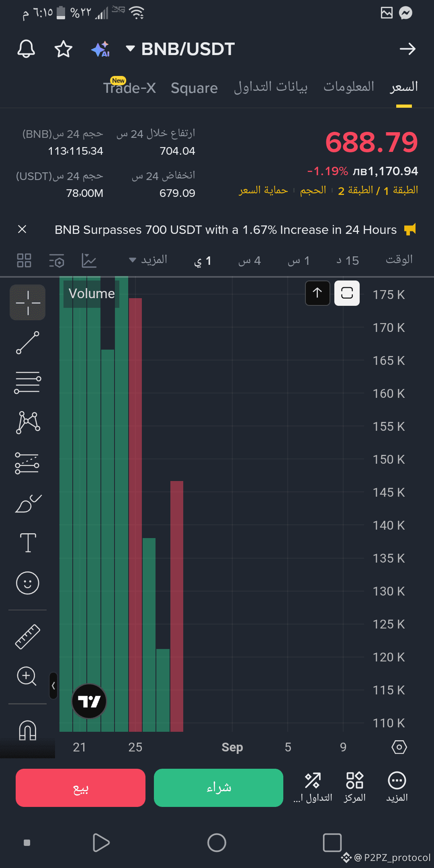Tap the green شراء buy button
The width and height of the screenshot is (434, 868).
point(219,788)
